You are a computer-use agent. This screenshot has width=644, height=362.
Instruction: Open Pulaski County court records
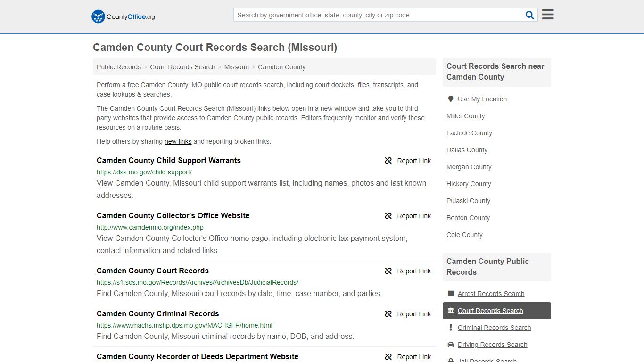(x=469, y=201)
